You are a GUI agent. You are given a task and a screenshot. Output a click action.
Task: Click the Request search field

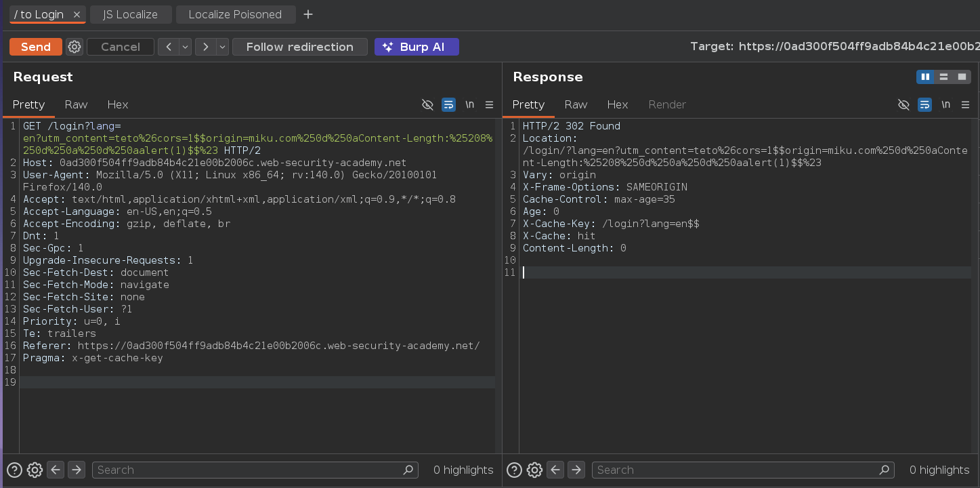click(255, 470)
